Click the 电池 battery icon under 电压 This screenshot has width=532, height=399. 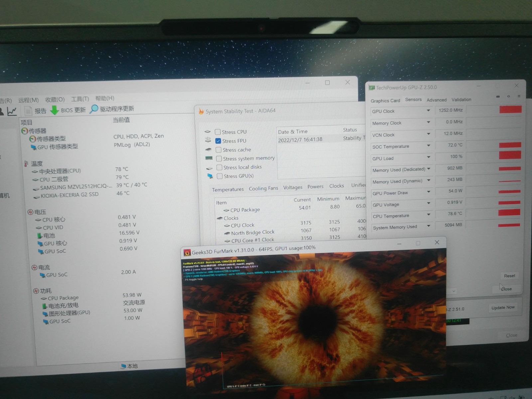40,236
